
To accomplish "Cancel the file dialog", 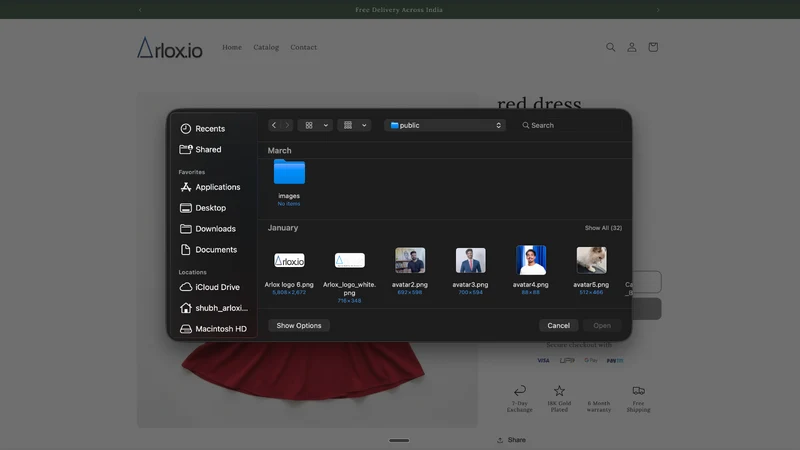I will pos(559,326).
